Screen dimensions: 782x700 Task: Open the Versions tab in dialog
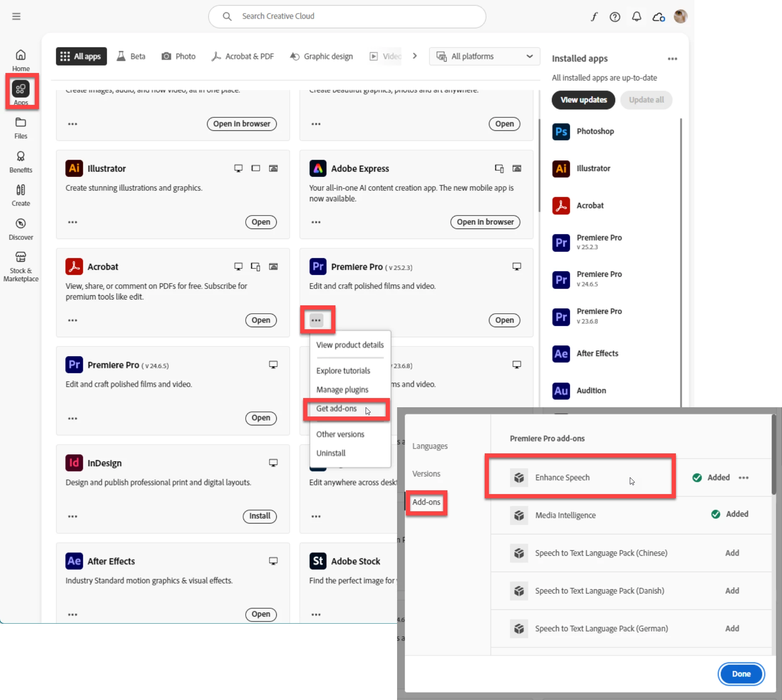pyautogui.click(x=426, y=474)
